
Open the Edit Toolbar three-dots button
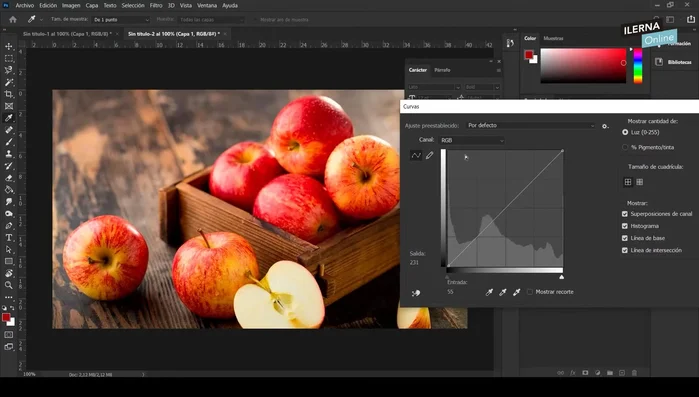[x=8, y=297]
